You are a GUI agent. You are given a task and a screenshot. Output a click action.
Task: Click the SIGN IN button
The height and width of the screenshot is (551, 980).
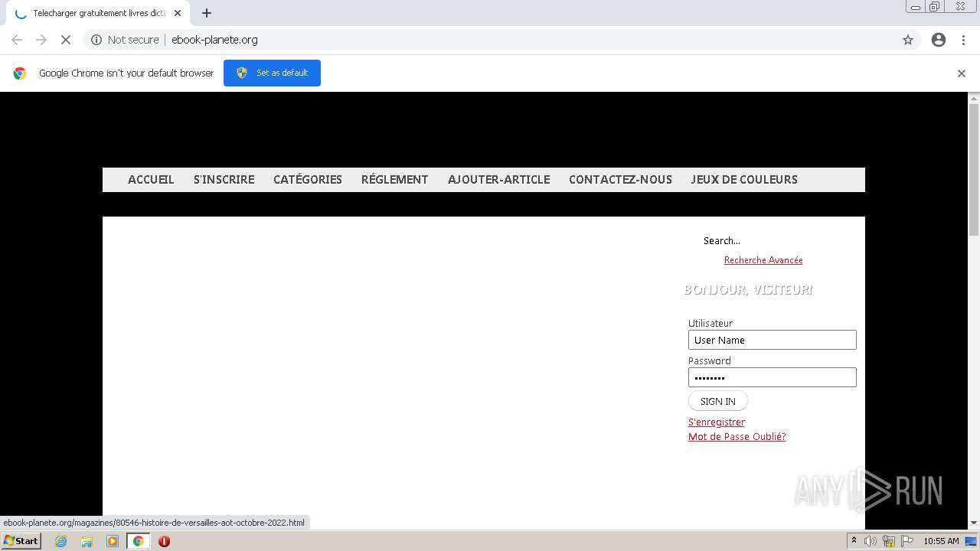(x=718, y=401)
